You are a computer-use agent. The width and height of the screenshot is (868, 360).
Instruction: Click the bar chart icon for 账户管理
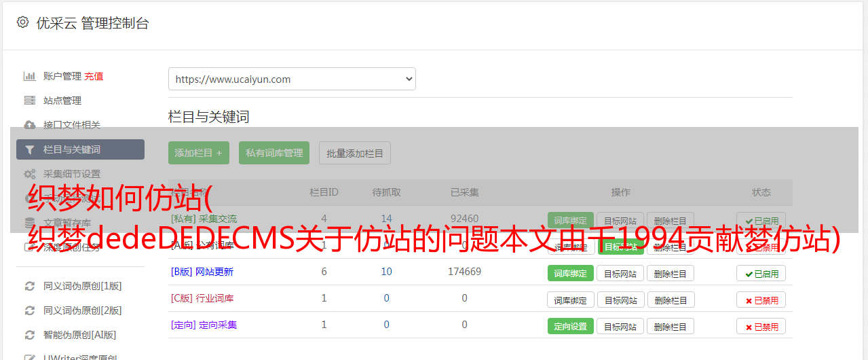tap(29, 76)
